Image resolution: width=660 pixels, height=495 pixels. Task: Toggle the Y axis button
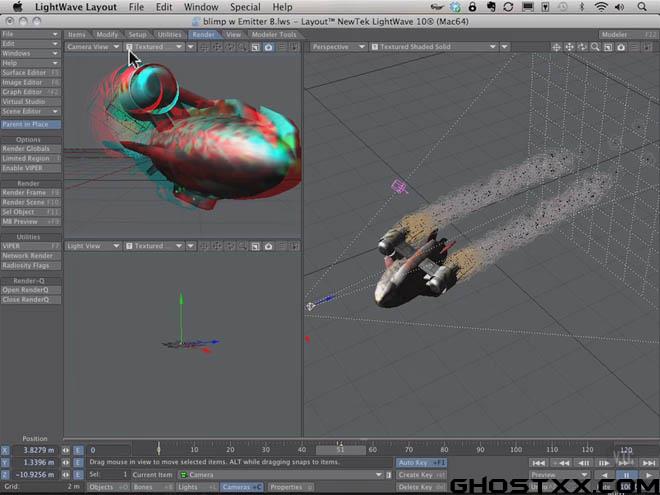[x=5, y=462]
